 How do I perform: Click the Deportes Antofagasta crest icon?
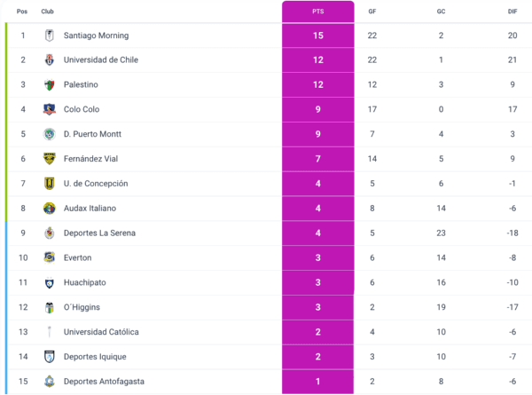click(x=50, y=382)
